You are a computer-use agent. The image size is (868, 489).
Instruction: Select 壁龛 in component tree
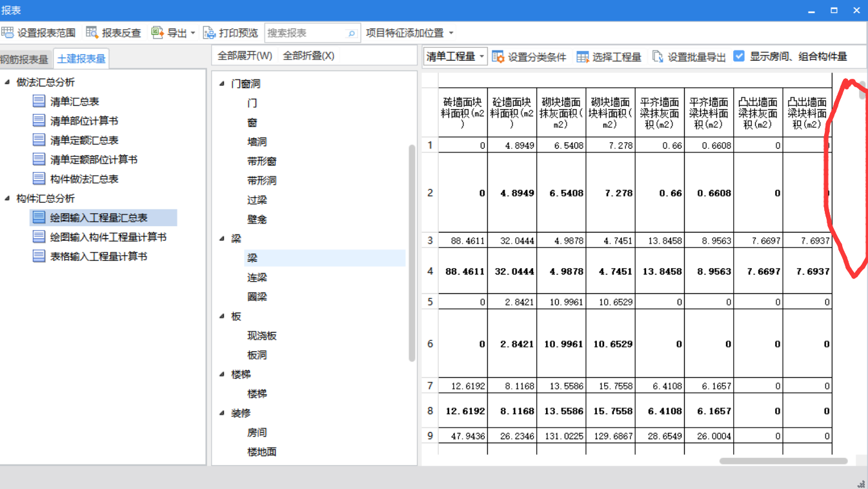pyautogui.click(x=257, y=219)
